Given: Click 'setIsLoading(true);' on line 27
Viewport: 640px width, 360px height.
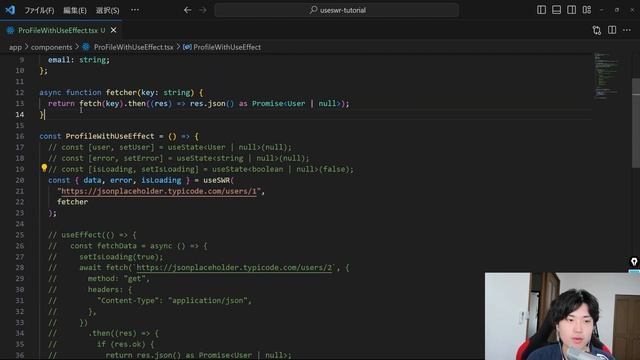Looking at the screenshot, I should pyautogui.click(x=121, y=257).
